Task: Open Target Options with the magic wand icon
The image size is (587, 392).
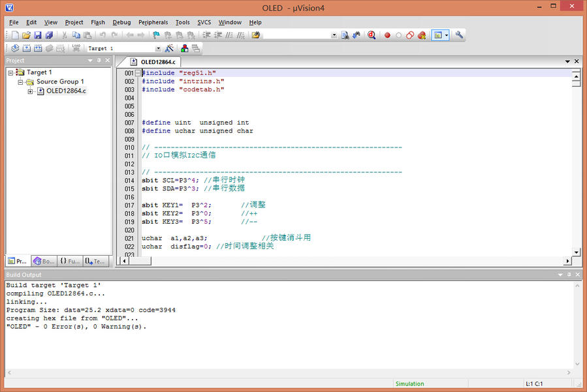Action: [x=169, y=48]
